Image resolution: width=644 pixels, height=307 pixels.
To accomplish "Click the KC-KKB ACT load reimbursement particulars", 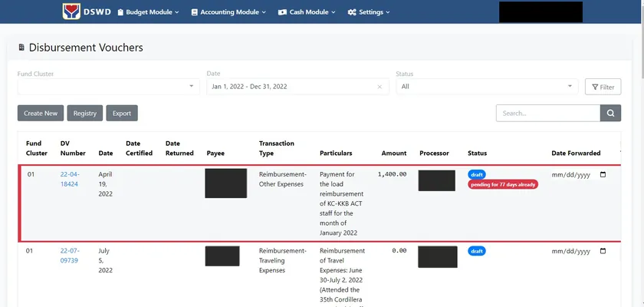I will (341, 203).
